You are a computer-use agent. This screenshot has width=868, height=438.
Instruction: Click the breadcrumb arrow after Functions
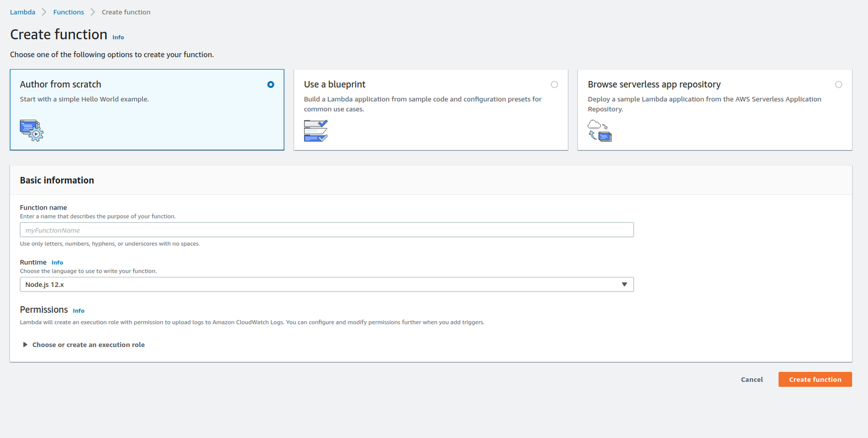[x=93, y=12]
